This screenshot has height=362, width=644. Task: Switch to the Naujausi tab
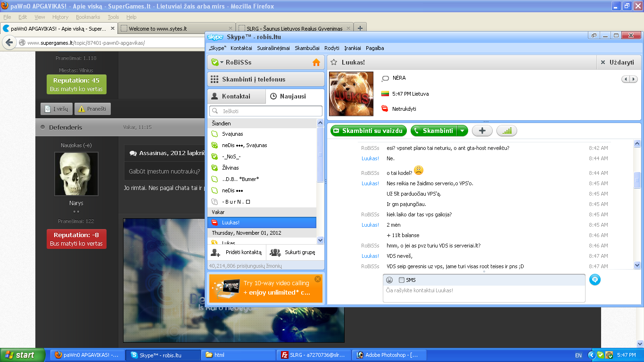pyautogui.click(x=295, y=96)
